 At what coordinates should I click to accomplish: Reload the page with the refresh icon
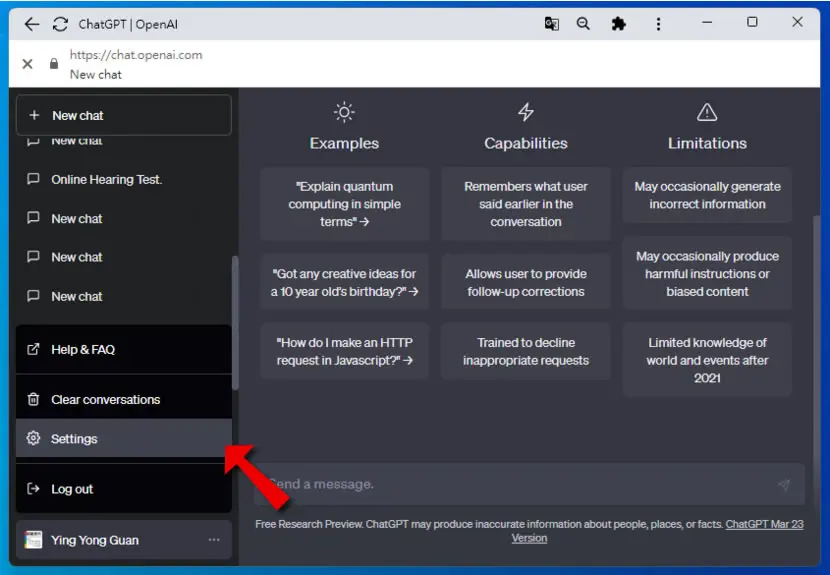coord(60,24)
